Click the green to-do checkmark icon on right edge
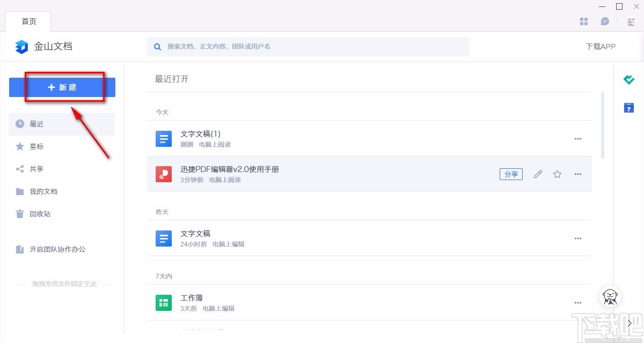The height and width of the screenshot is (343, 644). pos(628,79)
